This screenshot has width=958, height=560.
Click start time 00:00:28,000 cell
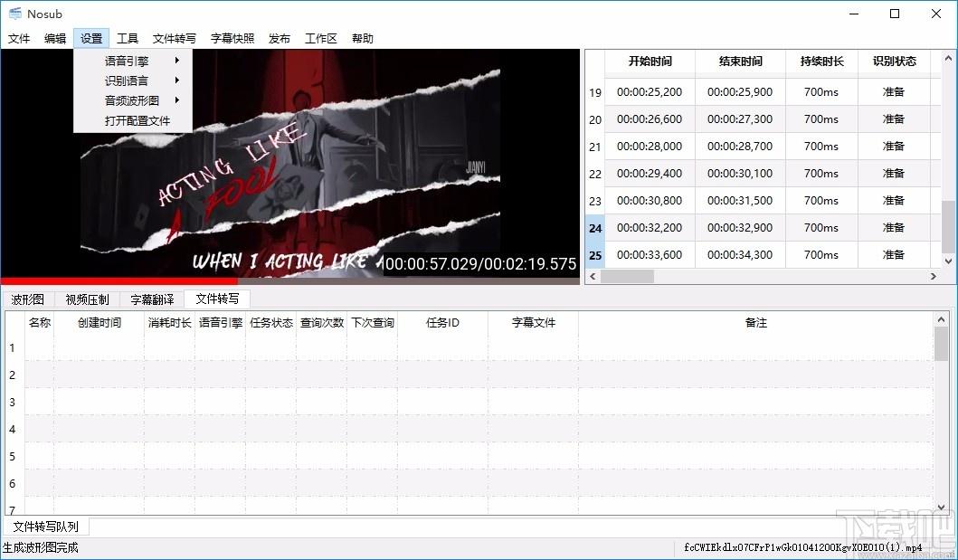pyautogui.click(x=650, y=146)
